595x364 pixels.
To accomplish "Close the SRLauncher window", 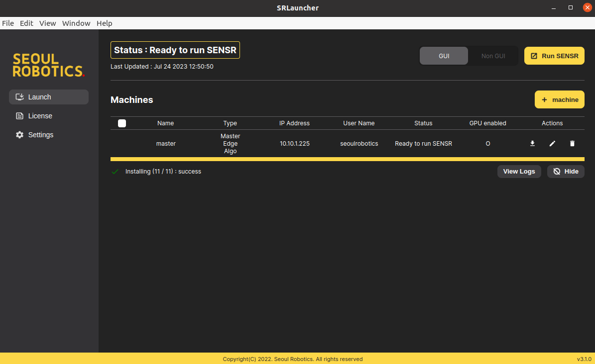I will [587, 7].
